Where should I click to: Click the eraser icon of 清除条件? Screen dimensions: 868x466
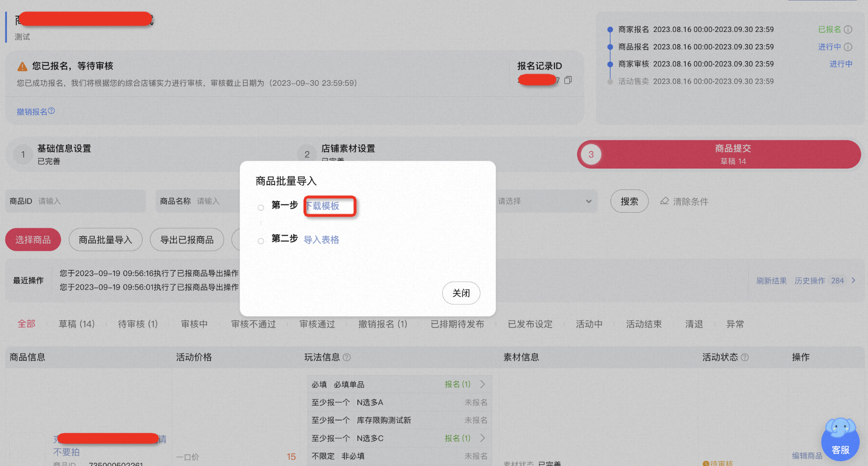click(x=665, y=201)
